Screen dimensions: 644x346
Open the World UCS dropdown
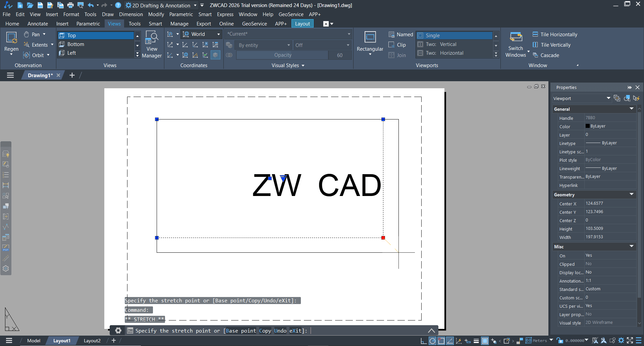tap(201, 34)
